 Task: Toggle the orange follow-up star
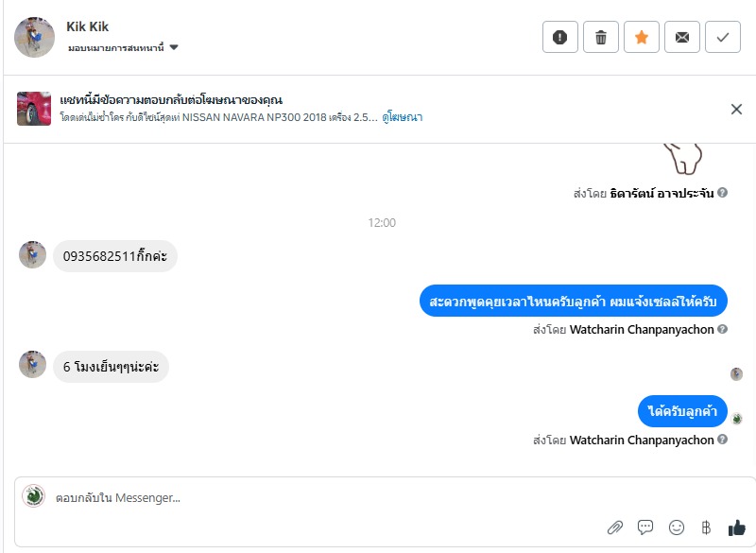coord(642,37)
